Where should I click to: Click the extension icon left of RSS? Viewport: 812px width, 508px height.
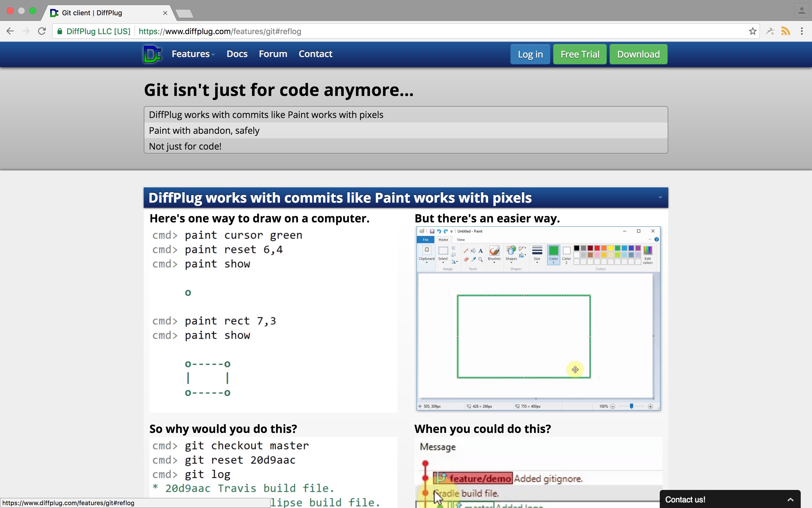[x=770, y=31]
